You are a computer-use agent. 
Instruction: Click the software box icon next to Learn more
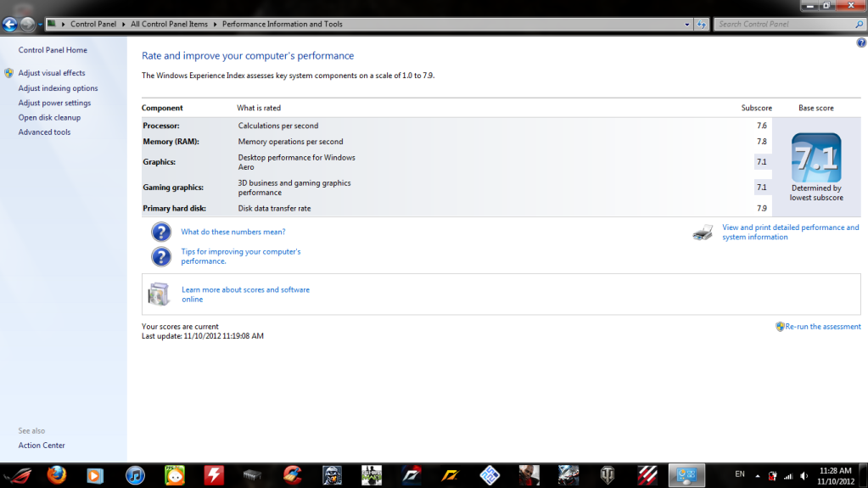(159, 294)
